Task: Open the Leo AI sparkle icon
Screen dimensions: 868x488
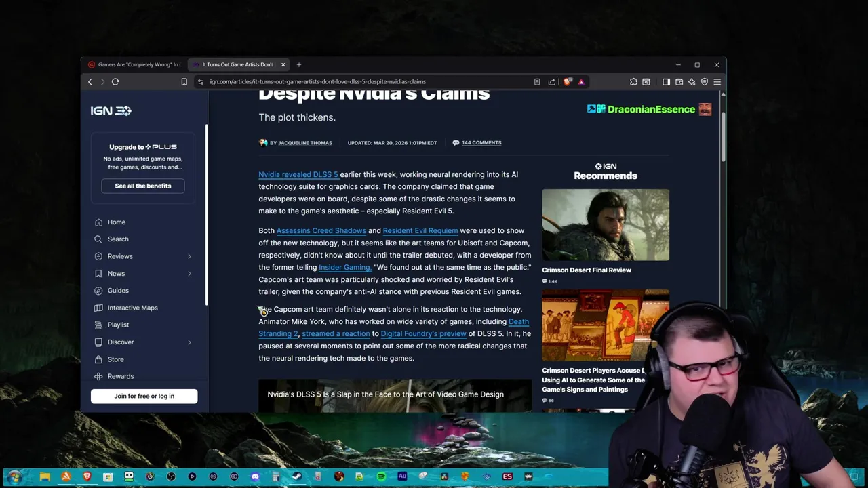Action: [692, 82]
